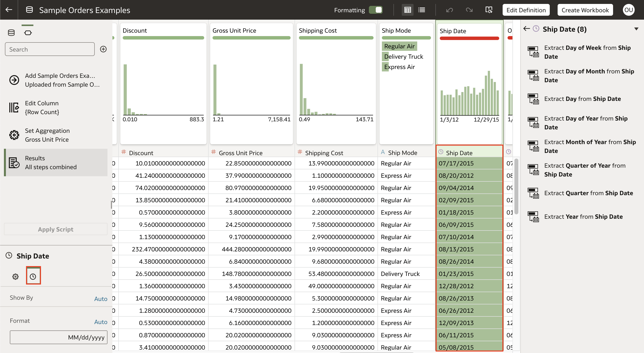Click the back arrow in top bar
This screenshot has height=353, width=644.
click(x=9, y=10)
